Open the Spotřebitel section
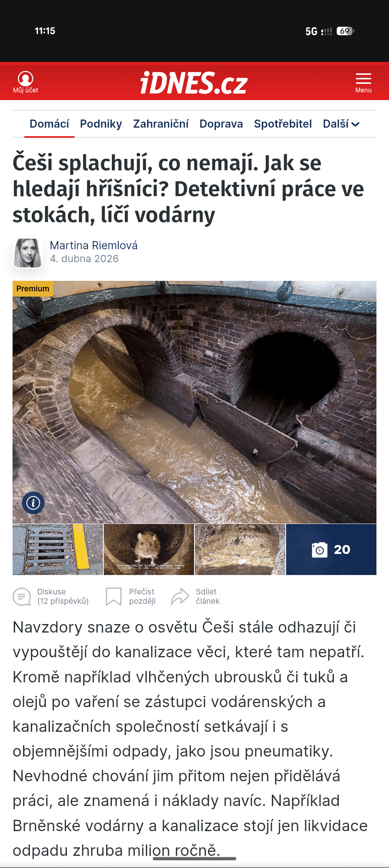The height and width of the screenshot is (868, 389). pyautogui.click(x=283, y=124)
